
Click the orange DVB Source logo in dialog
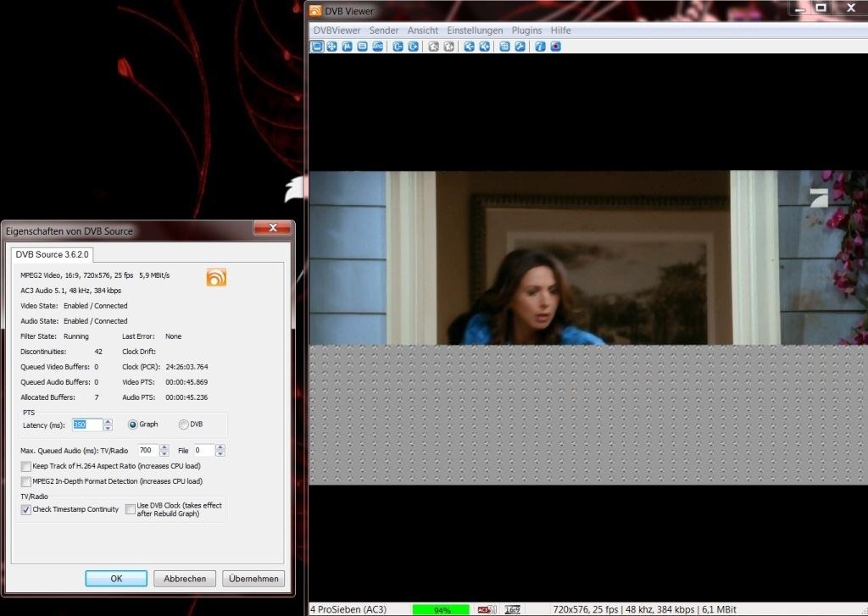(216, 277)
